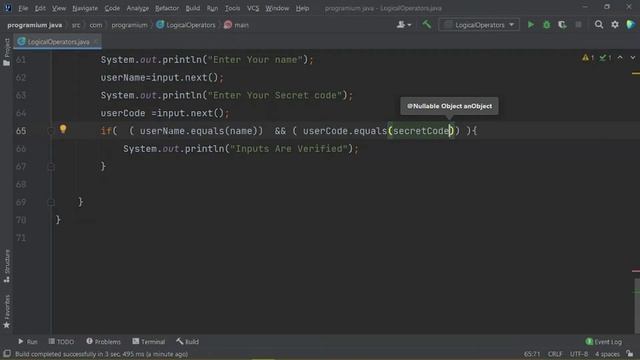Click the build completed status message
The height and width of the screenshot is (360, 640).
coord(102,354)
